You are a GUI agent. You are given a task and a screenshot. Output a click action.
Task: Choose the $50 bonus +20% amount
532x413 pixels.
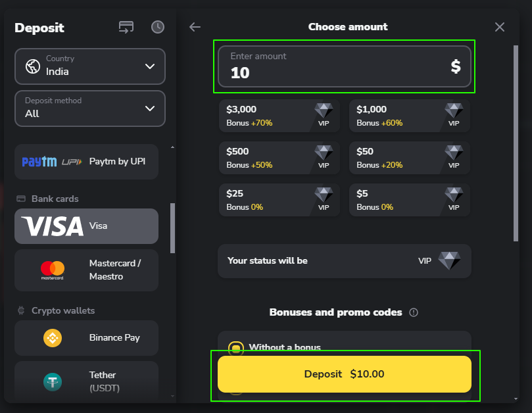[409, 158]
